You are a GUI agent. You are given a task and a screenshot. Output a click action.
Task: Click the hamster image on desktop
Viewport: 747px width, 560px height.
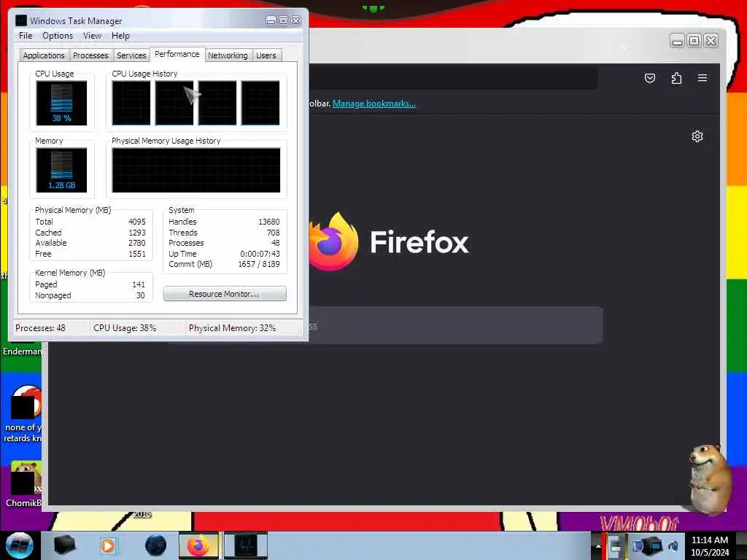709,478
